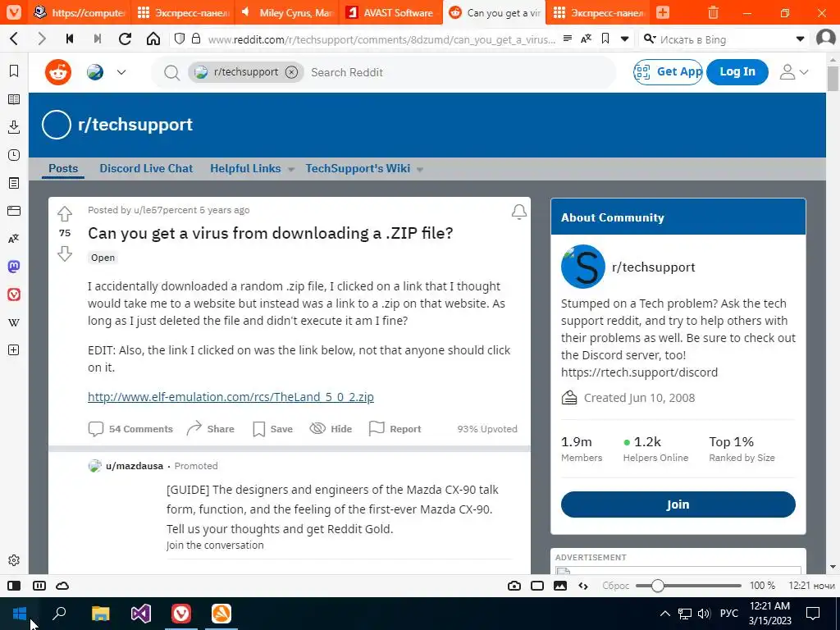Viewport: 840px width, 630px height.
Task: Open the home page
Action: click(153, 39)
